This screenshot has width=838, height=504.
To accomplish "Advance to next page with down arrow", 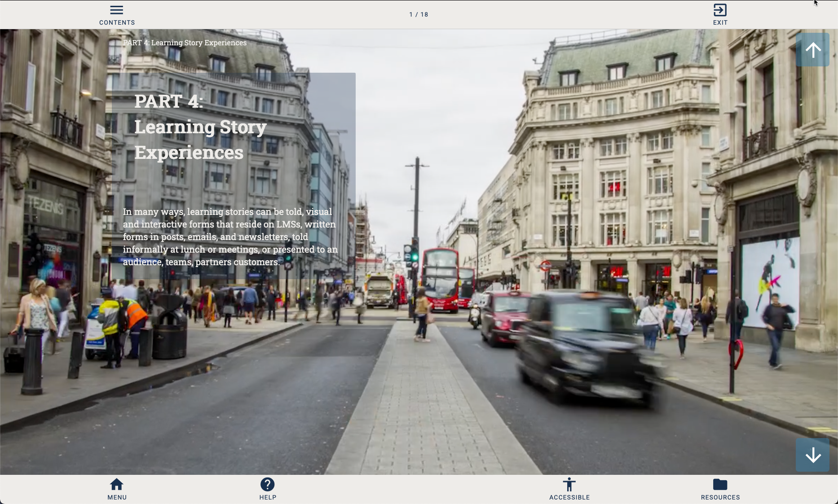I will tap(812, 455).
